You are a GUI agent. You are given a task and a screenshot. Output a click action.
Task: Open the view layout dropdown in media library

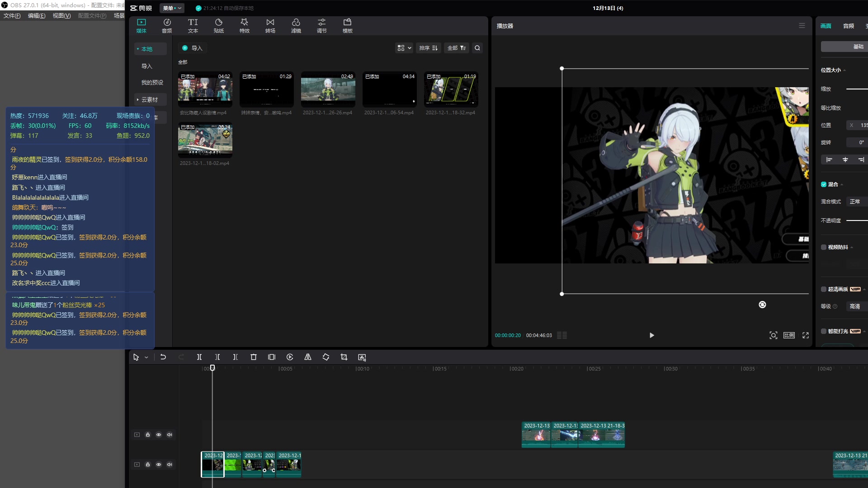coord(404,48)
